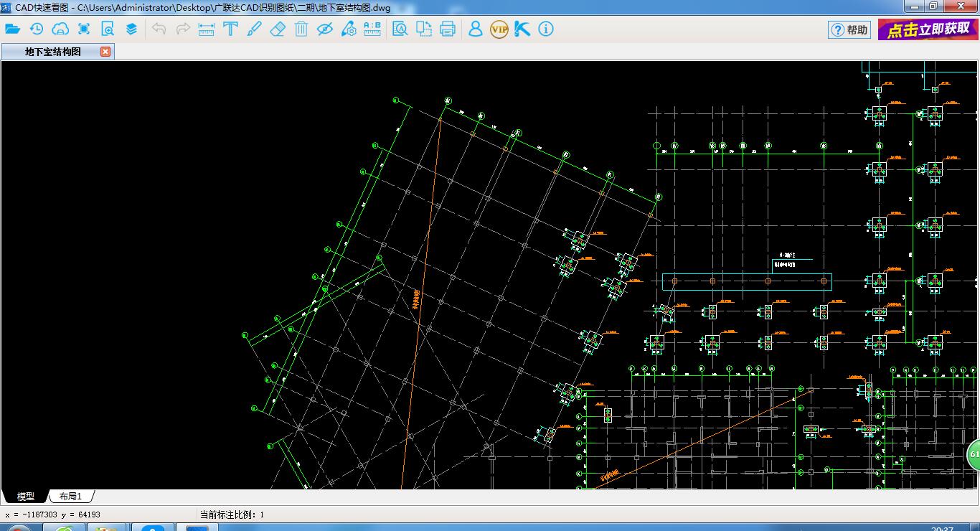Screen dimensions: 980x531
Task: Undo the last action
Action: click(159, 29)
